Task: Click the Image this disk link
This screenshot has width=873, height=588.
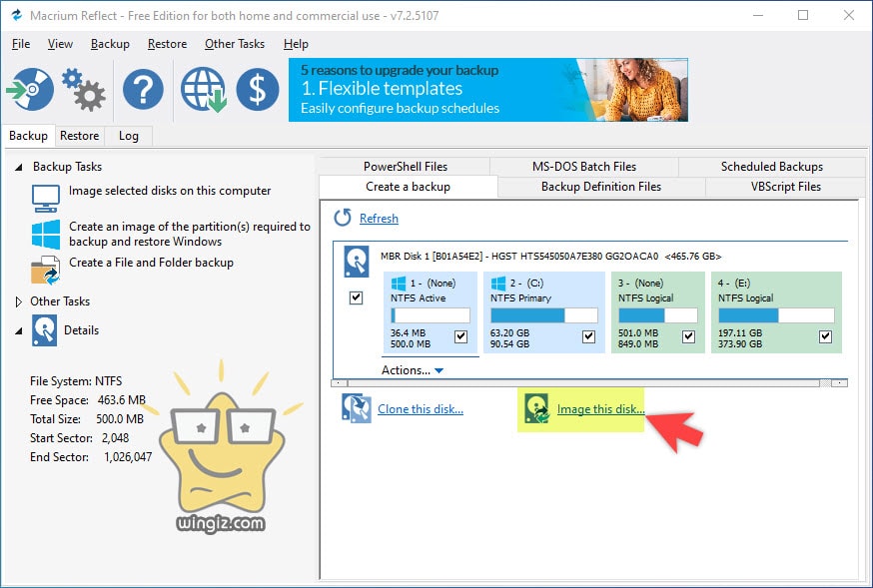Action: click(x=600, y=409)
